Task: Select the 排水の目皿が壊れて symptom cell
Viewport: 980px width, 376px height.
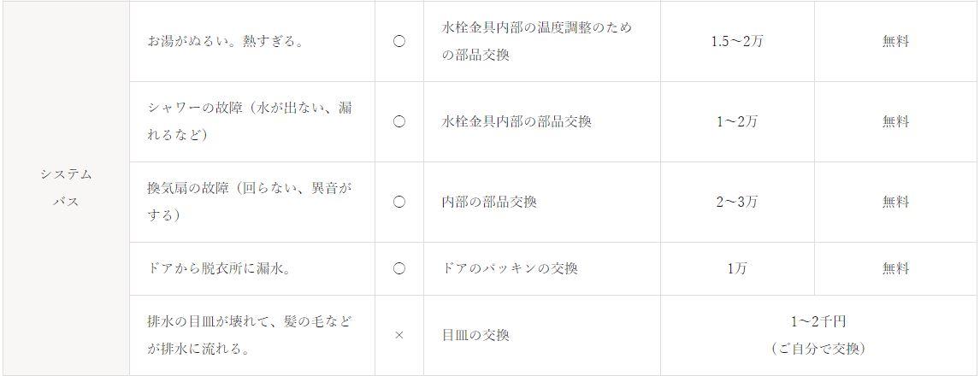Action: point(250,335)
